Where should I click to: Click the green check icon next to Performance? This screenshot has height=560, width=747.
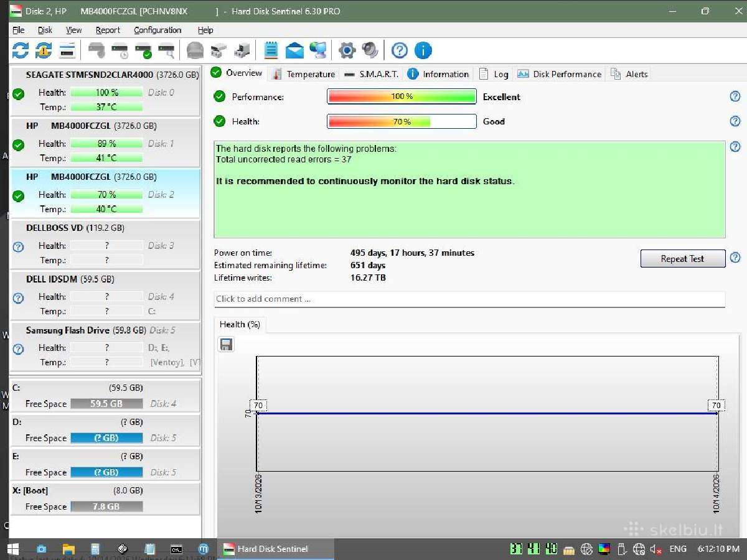click(x=219, y=96)
